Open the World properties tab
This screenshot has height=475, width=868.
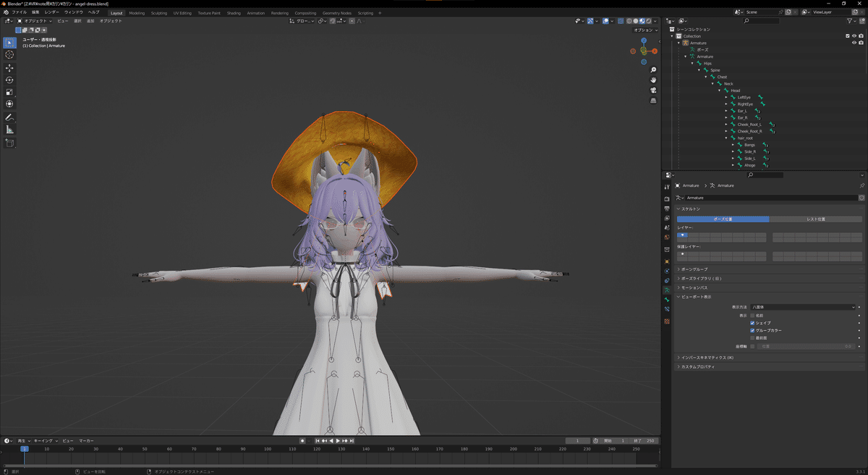coord(667,237)
